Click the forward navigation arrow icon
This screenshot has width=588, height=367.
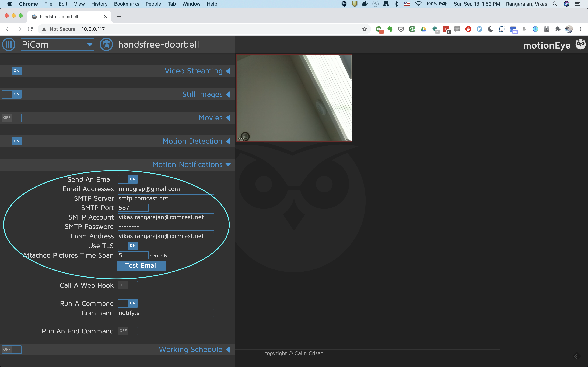click(x=19, y=29)
